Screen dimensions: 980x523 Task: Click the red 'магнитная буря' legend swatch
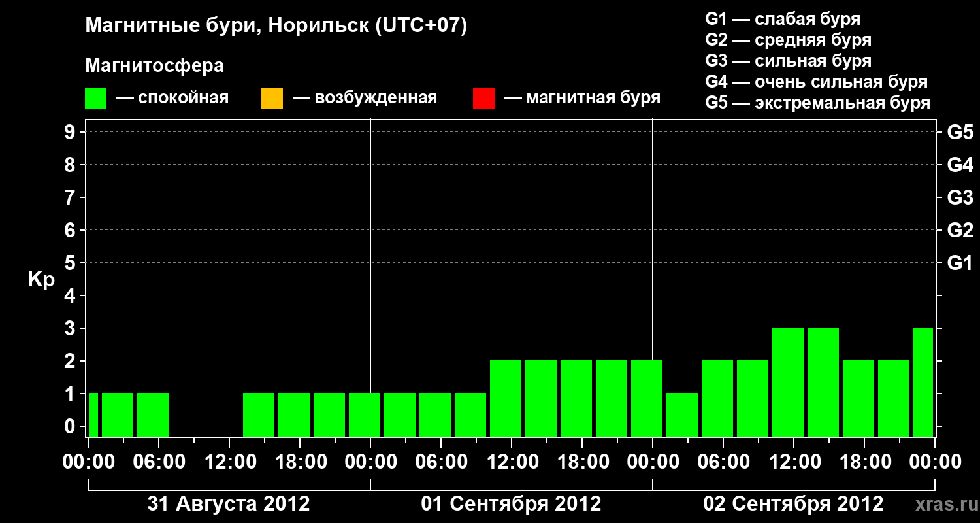(483, 99)
